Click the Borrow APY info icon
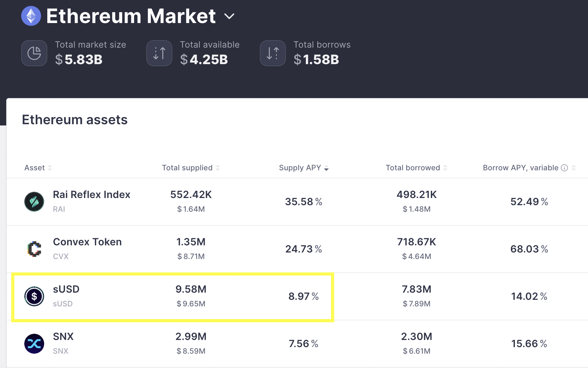This screenshot has width=588, height=368. (x=564, y=168)
